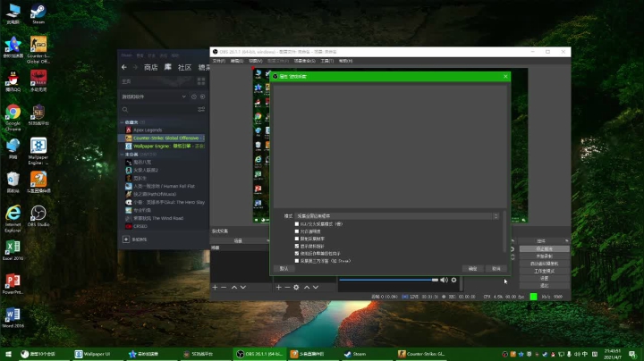This screenshot has width=644, height=361.
Task: Switch to the Steam Community tab
Action: pyautogui.click(x=184, y=67)
